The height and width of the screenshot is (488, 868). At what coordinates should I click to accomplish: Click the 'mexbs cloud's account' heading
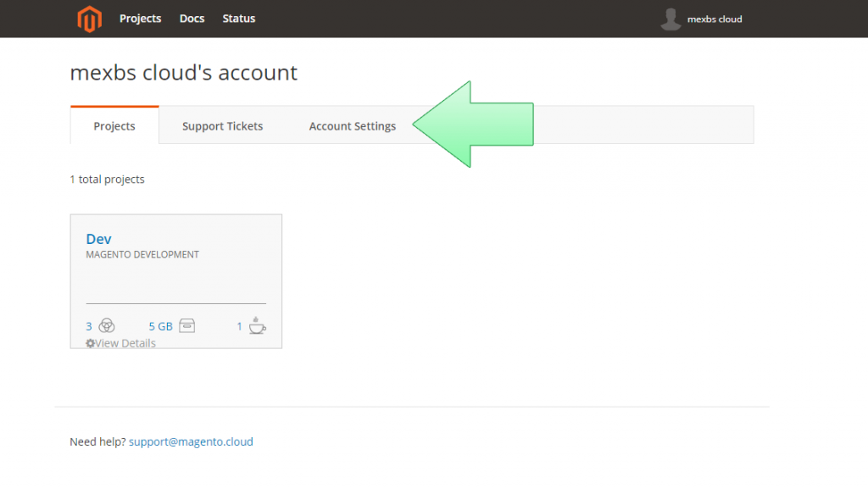pos(183,73)
